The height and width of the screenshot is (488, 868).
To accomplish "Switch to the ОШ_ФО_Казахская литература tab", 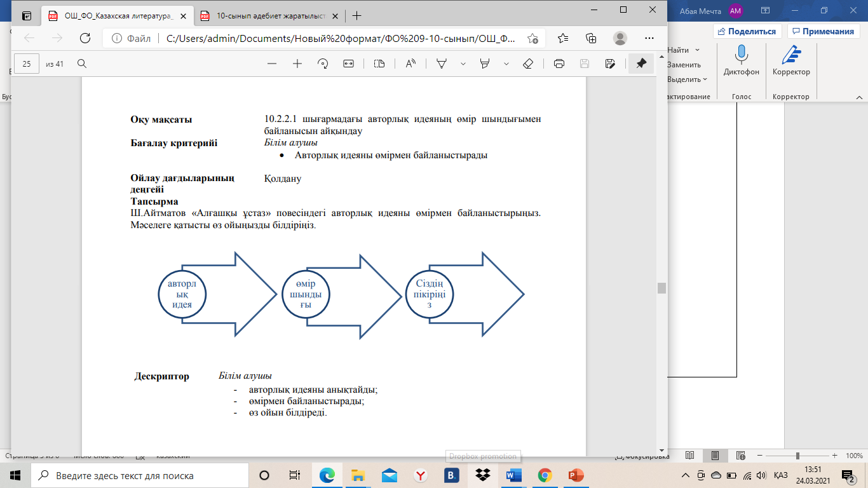I will click(119, 15).
